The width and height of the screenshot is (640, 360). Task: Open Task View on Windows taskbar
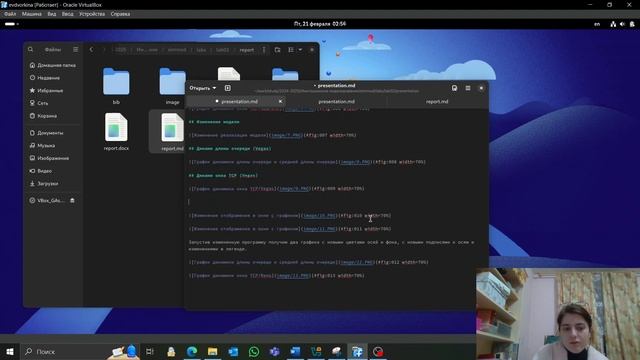[x=150, y=351]
